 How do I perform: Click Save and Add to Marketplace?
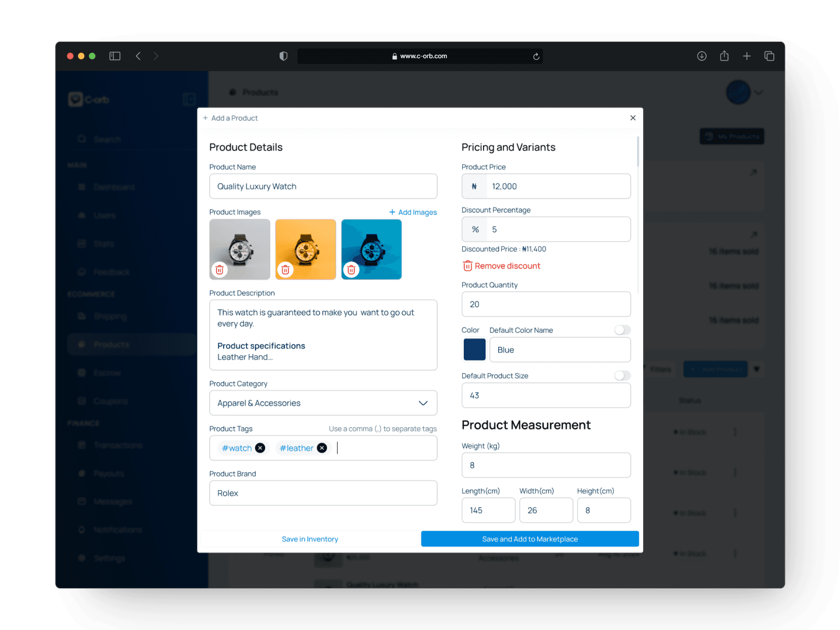(x=530, y=539)
